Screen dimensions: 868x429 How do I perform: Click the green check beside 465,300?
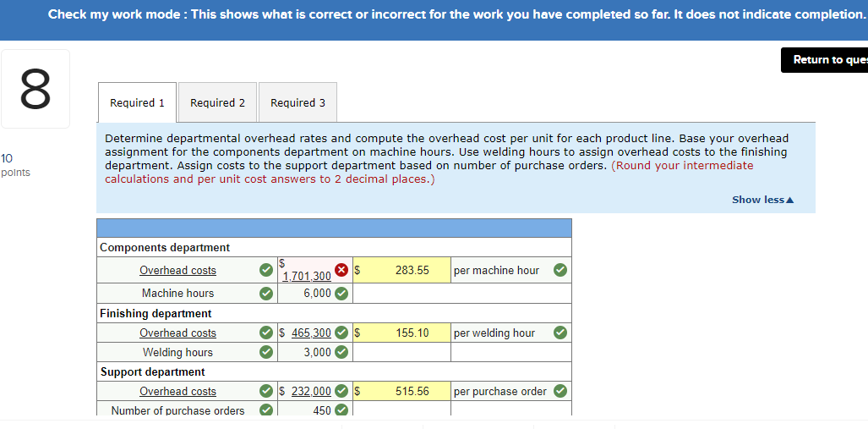pyautogui.click(x=341, y=333)
